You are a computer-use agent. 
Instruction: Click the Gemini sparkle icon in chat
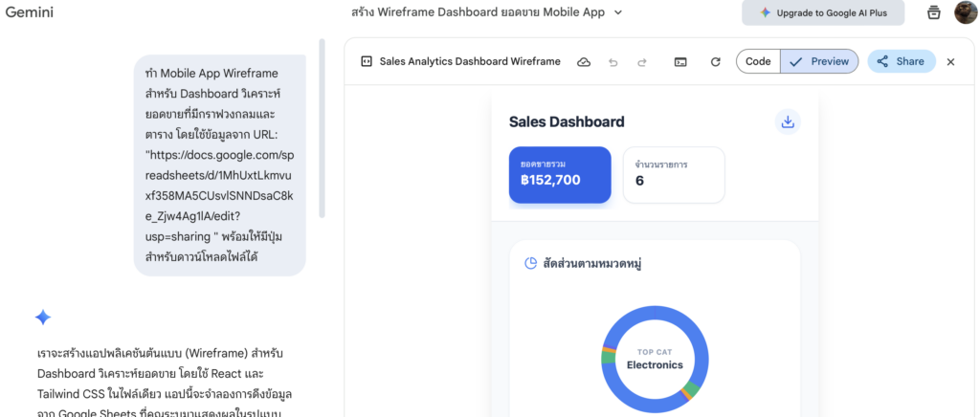pos(42,318)
